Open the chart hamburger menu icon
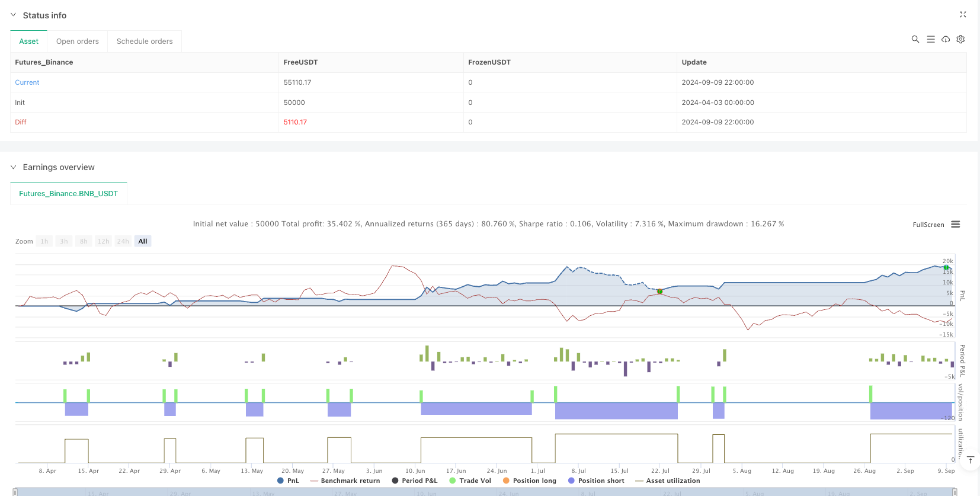980x496 pixels. tap(955, 225)
